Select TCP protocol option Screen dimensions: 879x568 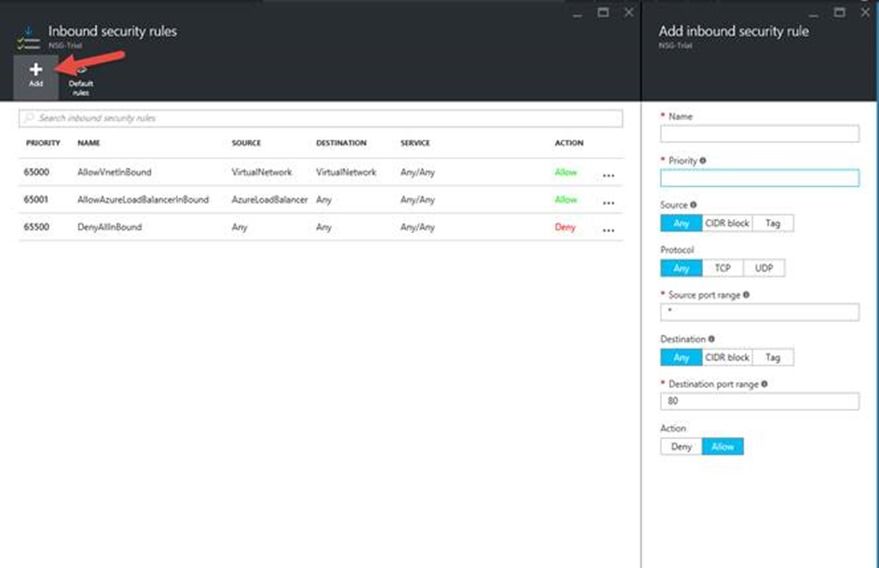pos(723,268)
